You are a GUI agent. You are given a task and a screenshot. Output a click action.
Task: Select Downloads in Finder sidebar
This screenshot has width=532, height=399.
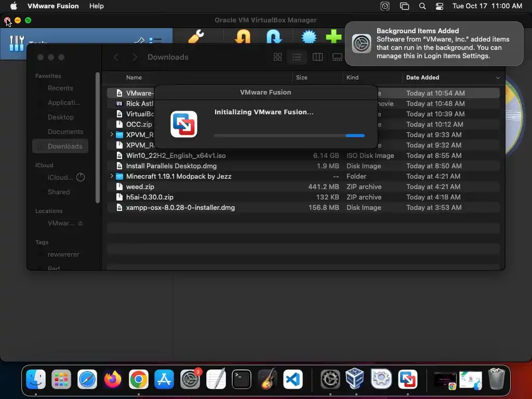(x=60, y=146)
